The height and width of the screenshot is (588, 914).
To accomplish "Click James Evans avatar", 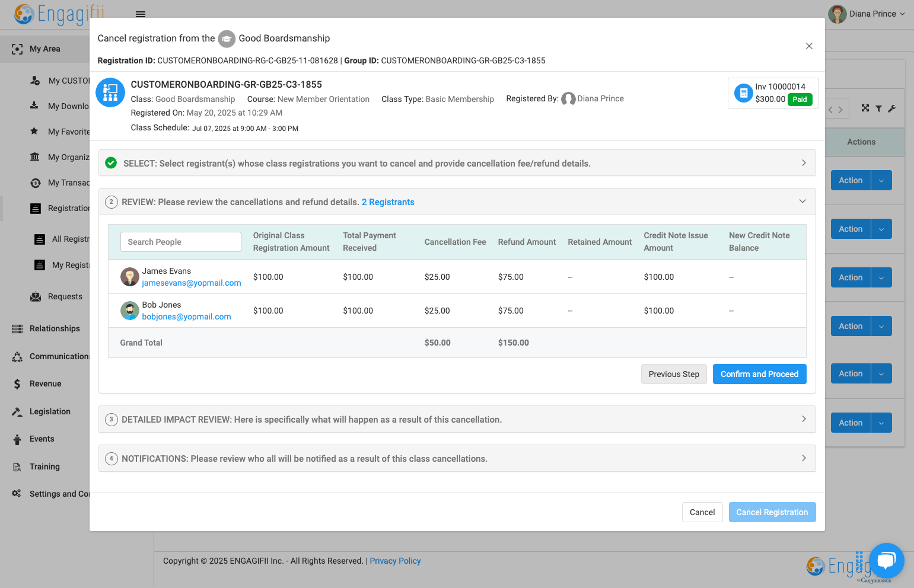I will pos(130,277).
